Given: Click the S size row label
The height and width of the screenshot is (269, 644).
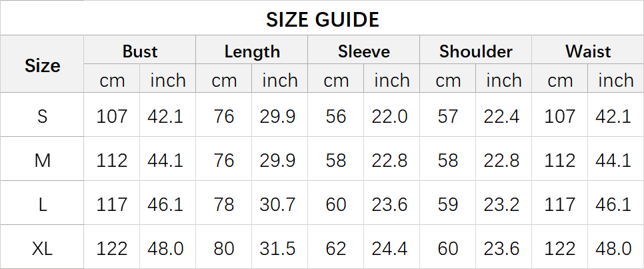Looking at the screenshot, I should pos(42,116).
